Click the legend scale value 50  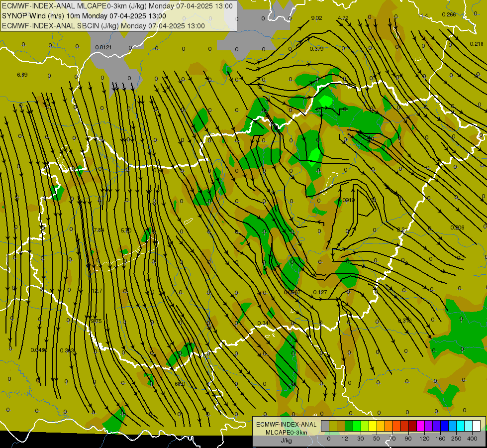click(x=377, y=439)
